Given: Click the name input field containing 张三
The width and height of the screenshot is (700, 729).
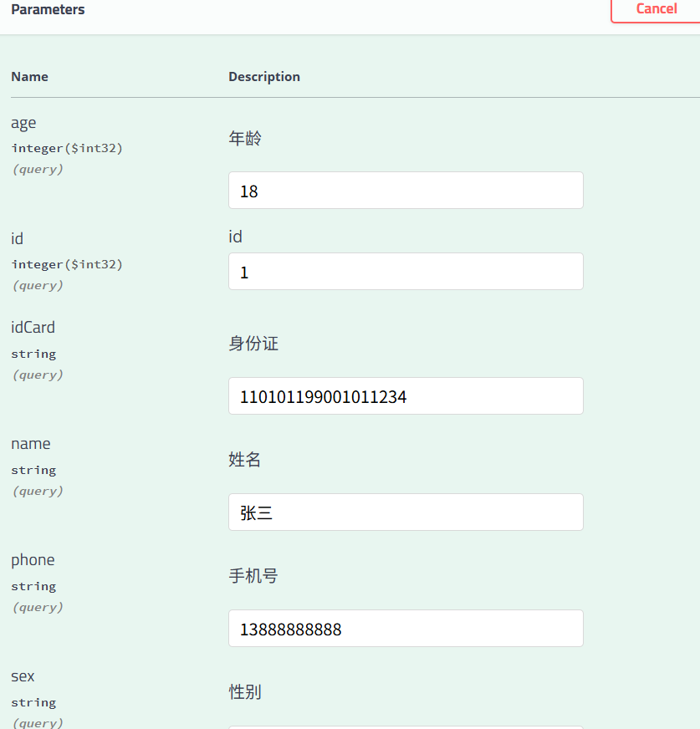Looking at the screenshot, I should (406, 512).
